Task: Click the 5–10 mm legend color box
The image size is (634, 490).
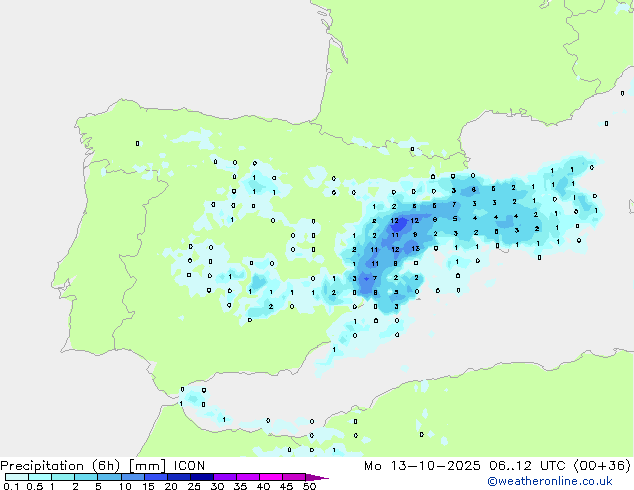Action: [109, 477]
